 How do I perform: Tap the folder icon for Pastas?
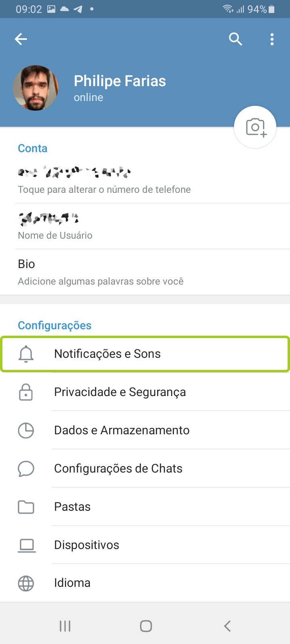coord(26,507)
